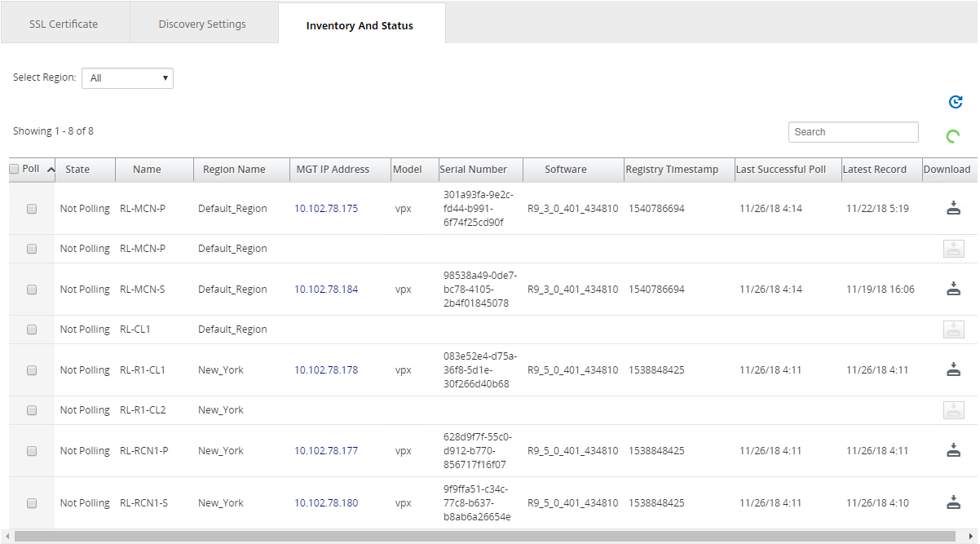The width and height of the screenshot is (980, 544).
Task: Click the blue refresh icon above the search box
Action: [956, 102]
